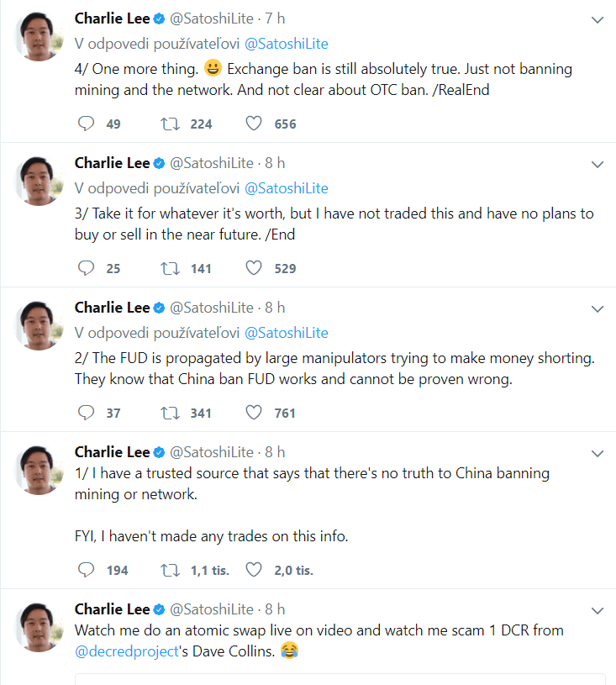Open the reply icon on the 4/ tweet
The width and height of the screenshot is (616, 685).
86,124
